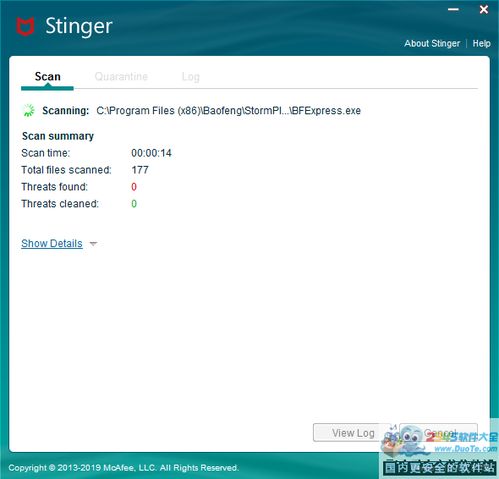Open the Help link
The width and height of the screenshot is (499, 479).
pyautogui.click(x=481, y=43)
